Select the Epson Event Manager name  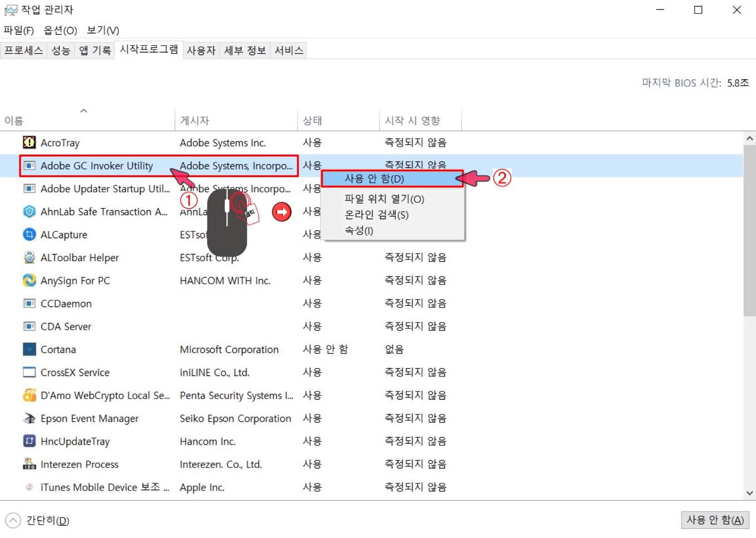(89, 418)
